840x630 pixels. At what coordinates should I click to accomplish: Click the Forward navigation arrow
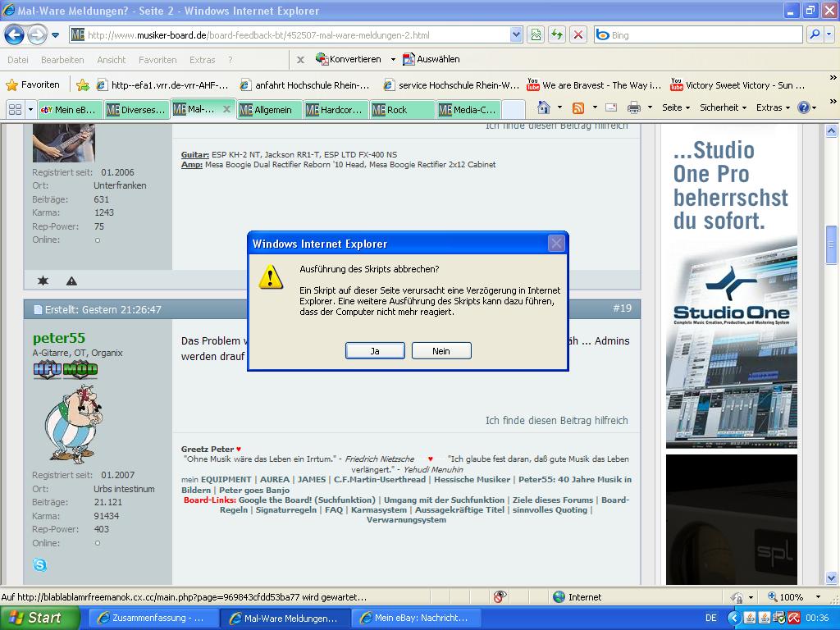(37, 35)
